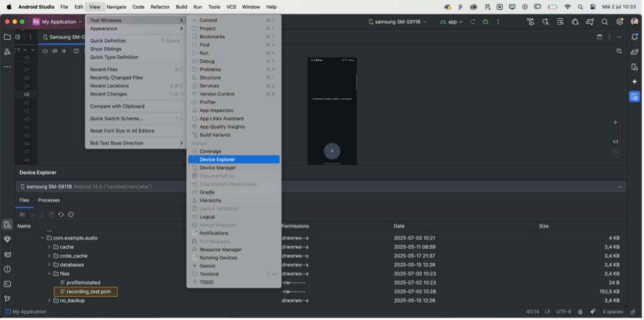Click the phone screen record button
This screenshot has height=320, width=644.
click(x=332, y=151)
